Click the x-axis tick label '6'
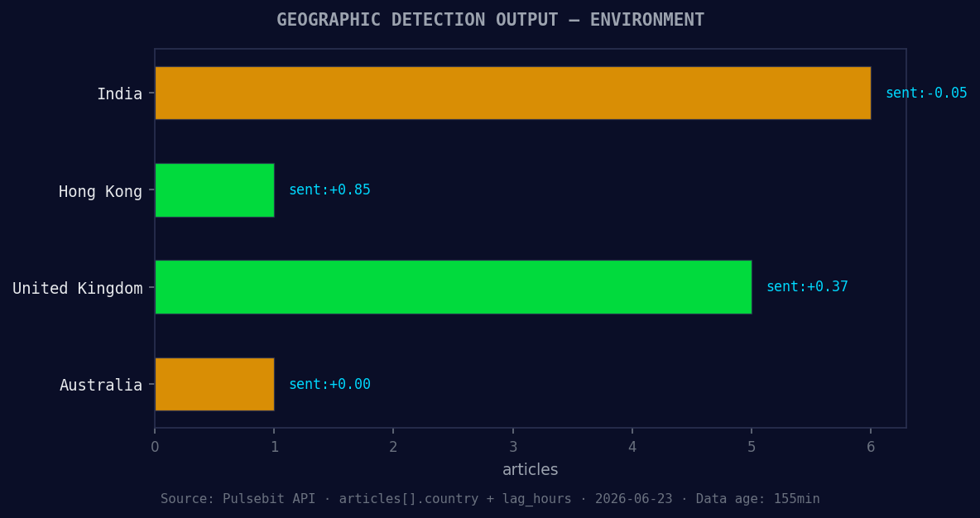This screenshot has width=980, height=518. pyautogui.click(x=871, y=448)
